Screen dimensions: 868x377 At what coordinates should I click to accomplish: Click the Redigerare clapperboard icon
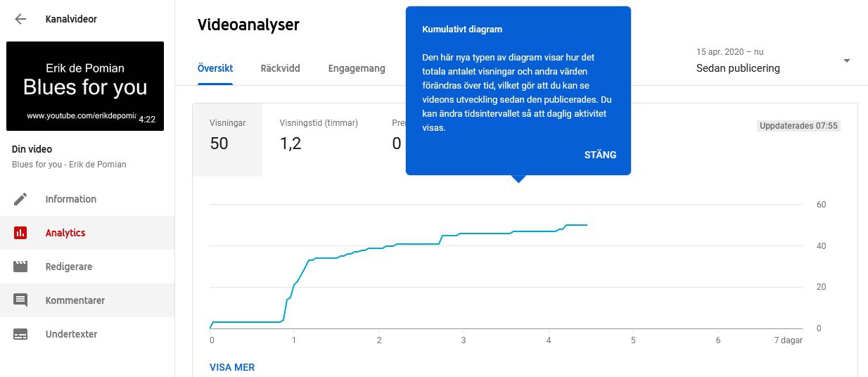20,267
